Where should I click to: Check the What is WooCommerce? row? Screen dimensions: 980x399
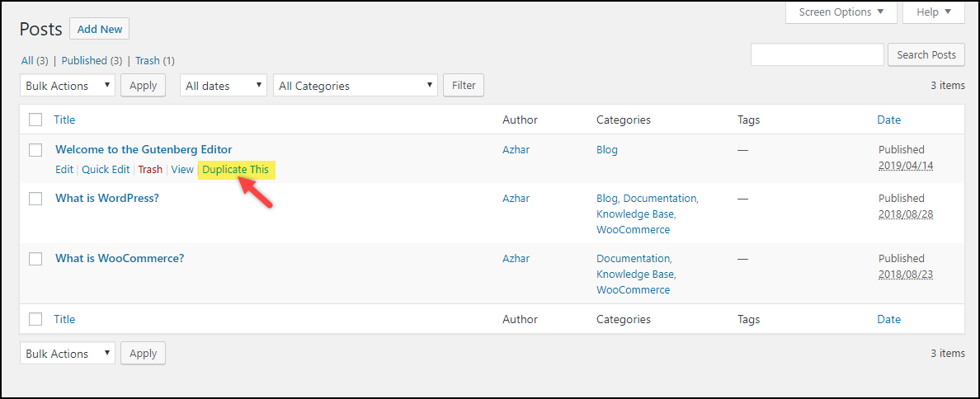tap(35, 259)
